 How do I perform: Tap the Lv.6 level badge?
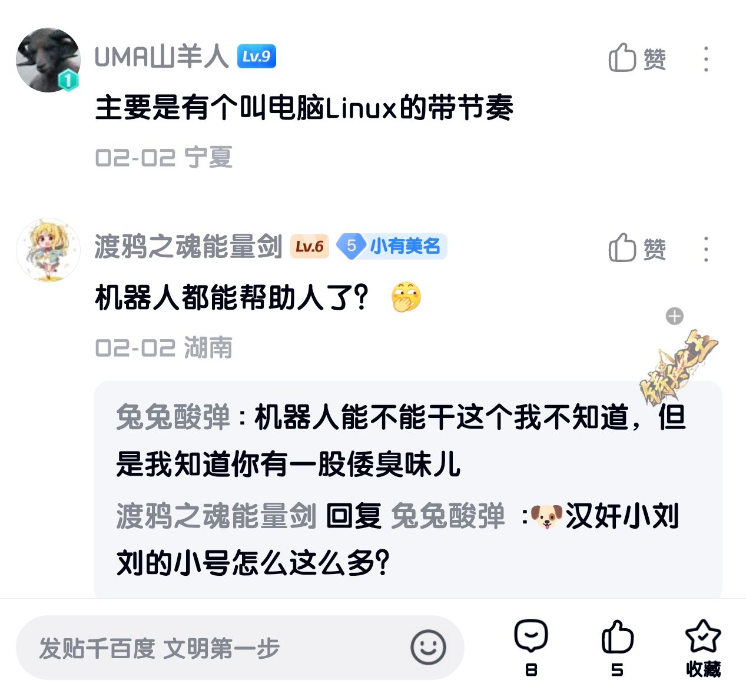point(310,246)
